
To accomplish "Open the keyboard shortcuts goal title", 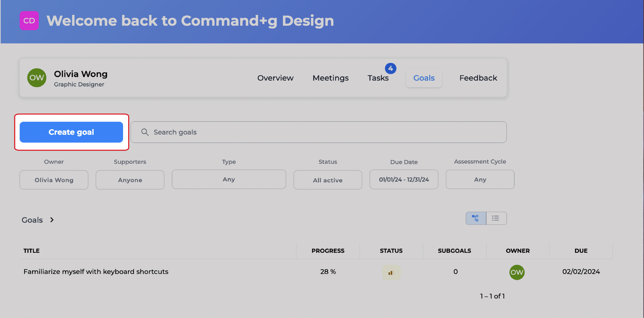I will (96, 271).
